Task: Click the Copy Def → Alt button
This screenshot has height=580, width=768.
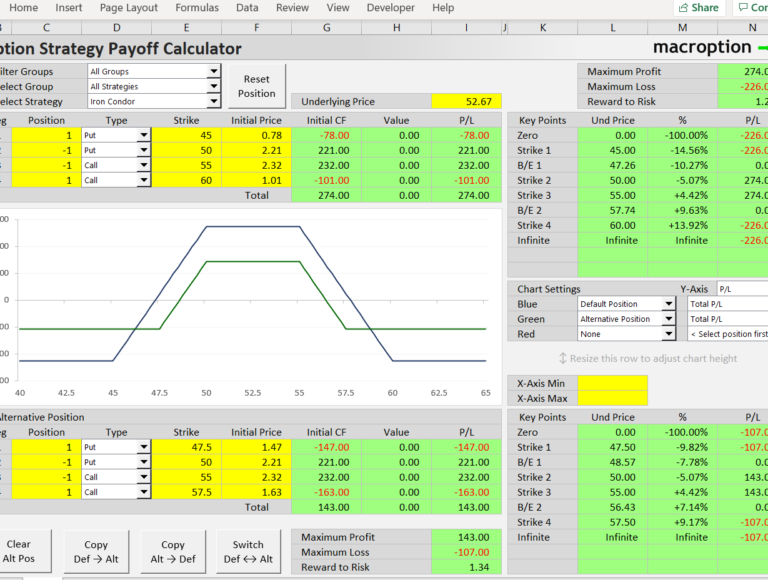Action: tap(97, 552)
